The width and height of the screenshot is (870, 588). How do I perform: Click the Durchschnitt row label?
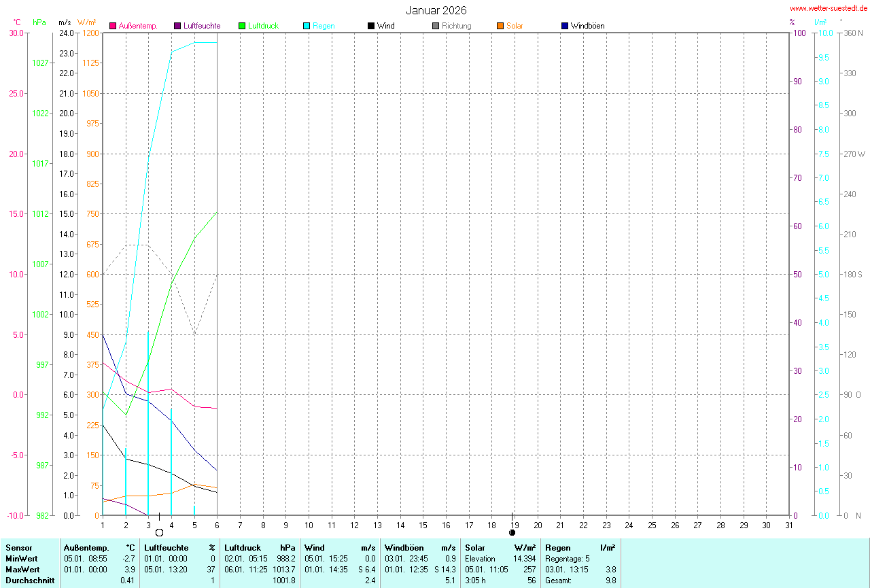(x=29, y=581)
